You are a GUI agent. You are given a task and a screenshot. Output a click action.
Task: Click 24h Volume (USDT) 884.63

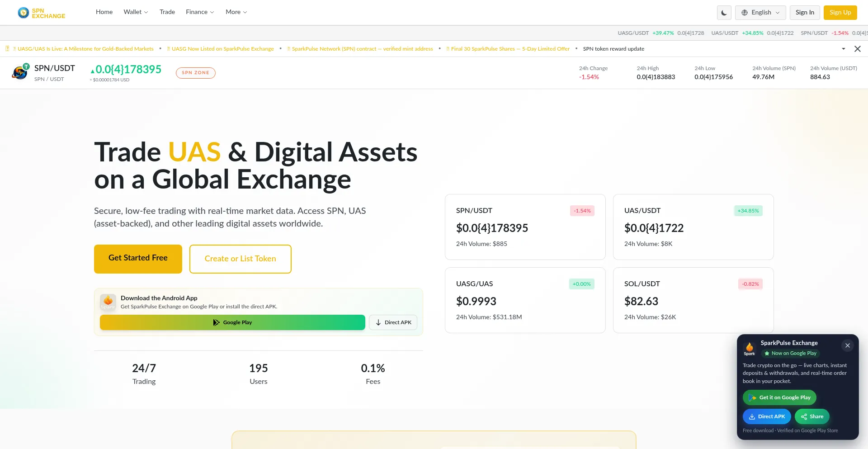coord(820,77)
